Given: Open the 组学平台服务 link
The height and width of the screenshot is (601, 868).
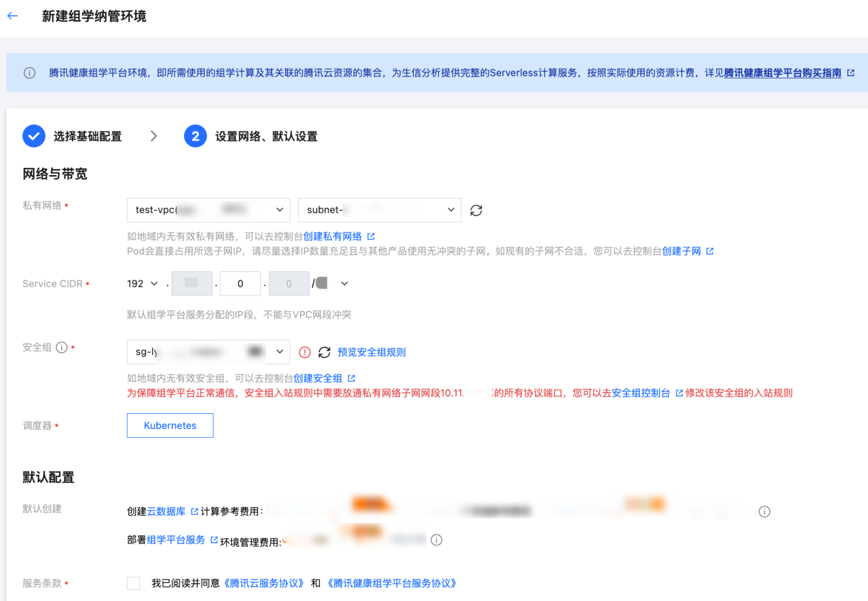Looking at the screenshot, I should click(176, 540).
